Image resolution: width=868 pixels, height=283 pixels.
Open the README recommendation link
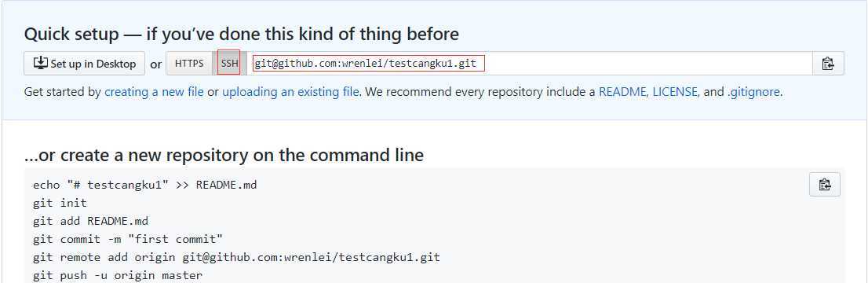coord(622,92)
